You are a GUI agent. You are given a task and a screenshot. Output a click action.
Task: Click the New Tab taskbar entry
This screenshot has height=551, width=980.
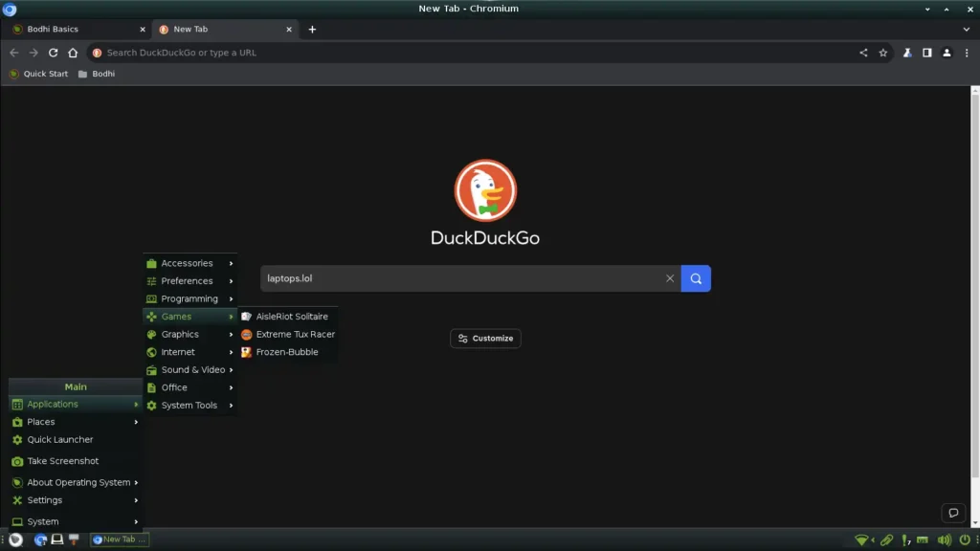pyautogui.click(x=119, y=539)
